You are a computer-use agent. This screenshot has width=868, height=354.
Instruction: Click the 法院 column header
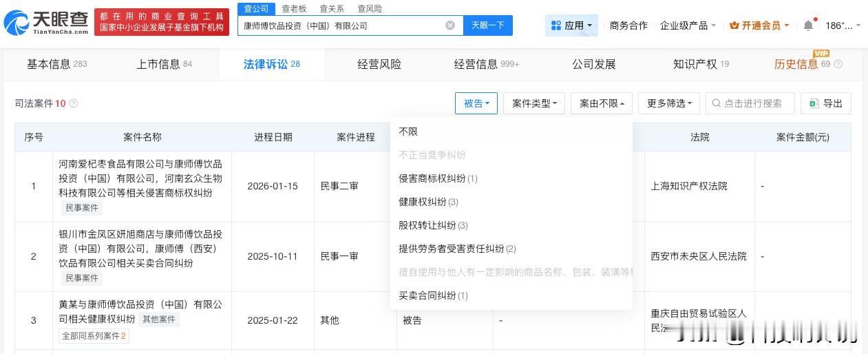tap(700, 137)
